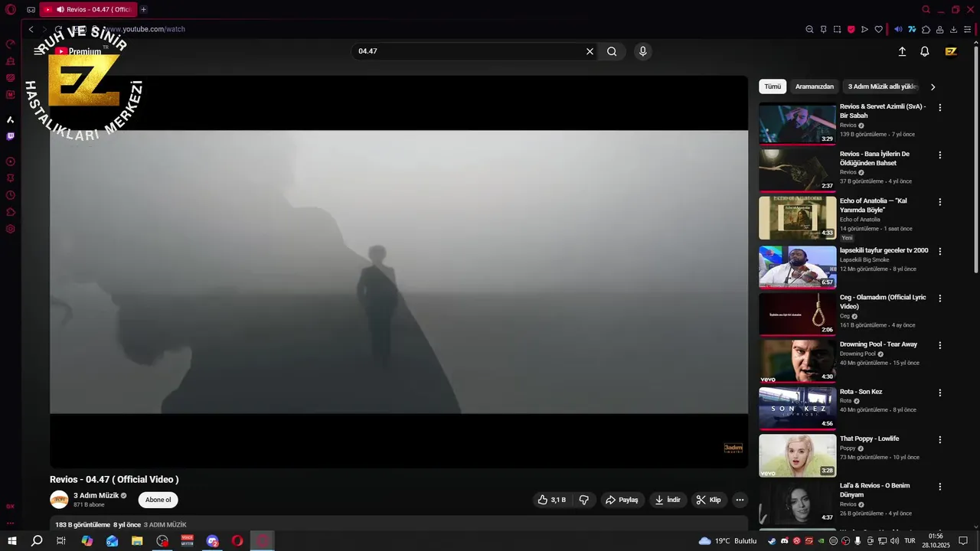Click Drowning Pool - Tear Away title

[878, 344]
